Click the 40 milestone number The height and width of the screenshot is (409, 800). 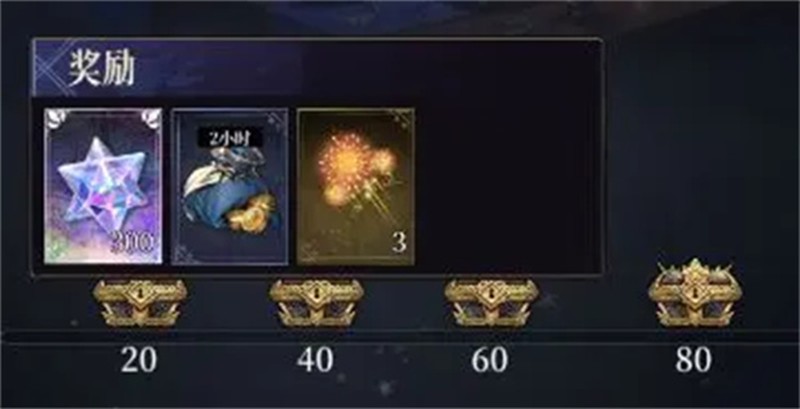[315, 360]
